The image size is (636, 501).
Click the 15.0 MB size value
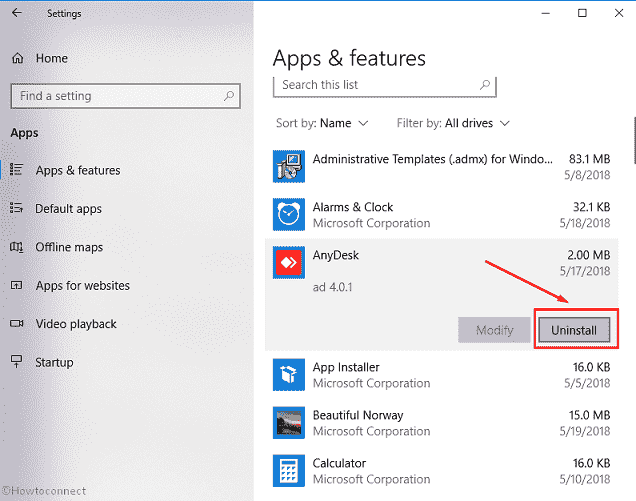pos(589,415)
